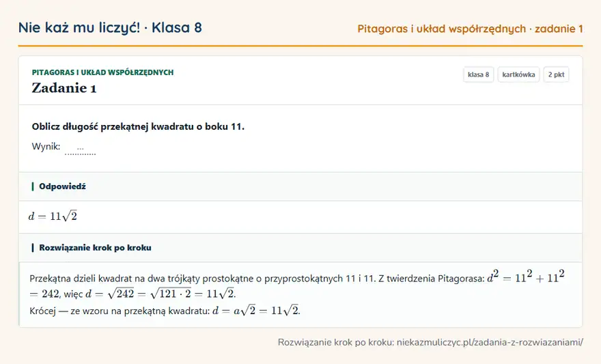Image resolution: width=601 pixels, height=364 pixels.
Task: Click the 'Pitagoras i układ współrzędnych · zadanie 1' header
Action: coord(470,29)
